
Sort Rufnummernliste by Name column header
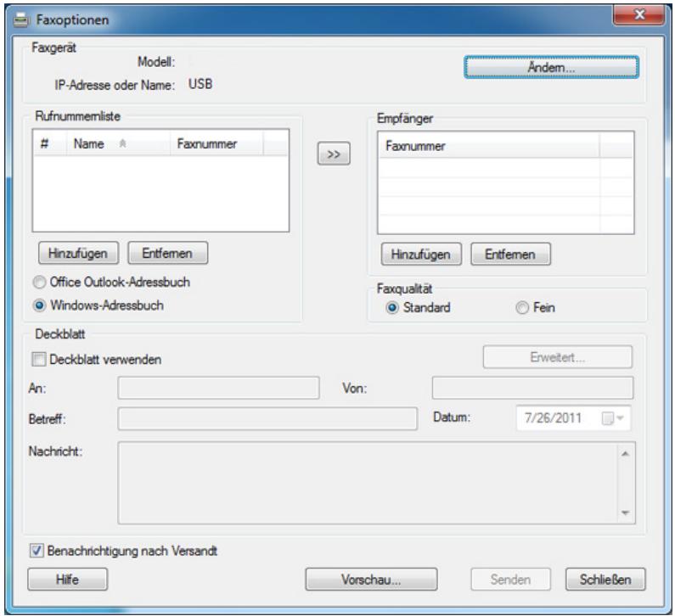click(118, 143)
